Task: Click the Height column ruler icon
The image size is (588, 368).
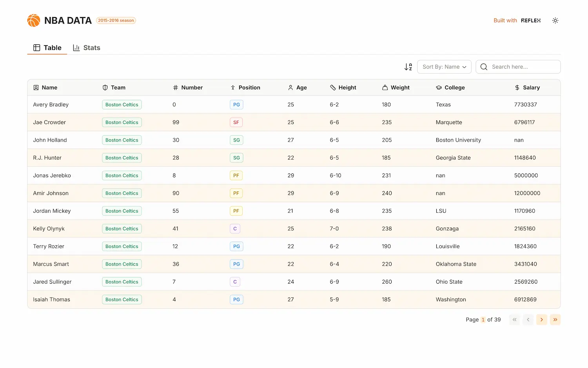Action: pos(333,88)
